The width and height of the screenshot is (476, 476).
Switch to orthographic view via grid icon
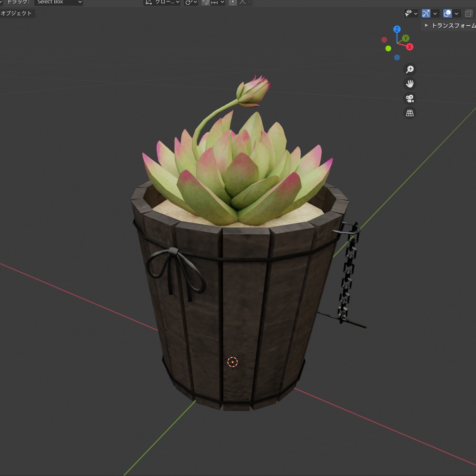point(409,113)
